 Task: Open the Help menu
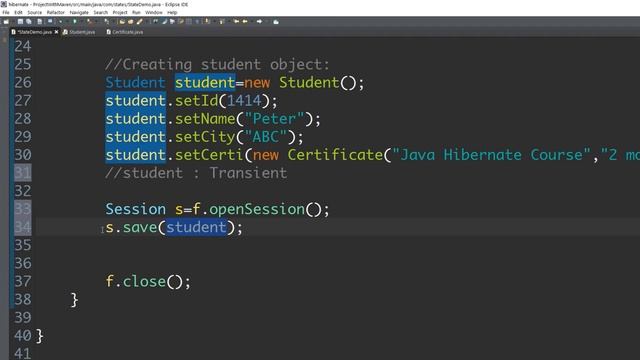click(x=172, y=13)
